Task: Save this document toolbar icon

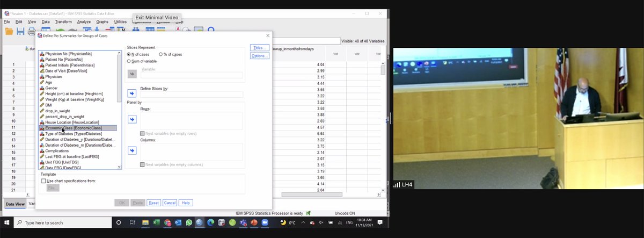Action: click(x=20, y=31)
